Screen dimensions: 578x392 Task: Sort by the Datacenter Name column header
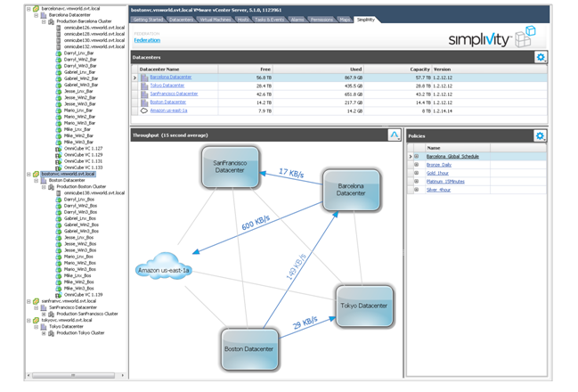[178, 69]
